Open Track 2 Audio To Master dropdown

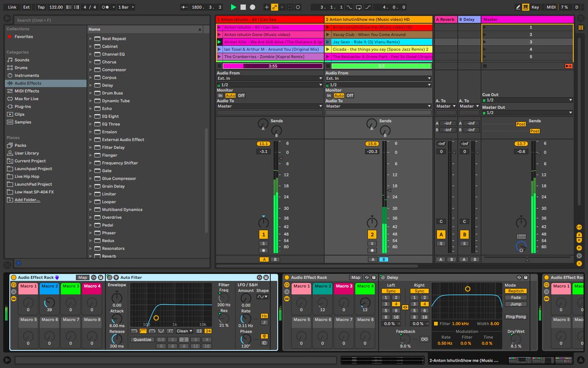pos(378,106)
